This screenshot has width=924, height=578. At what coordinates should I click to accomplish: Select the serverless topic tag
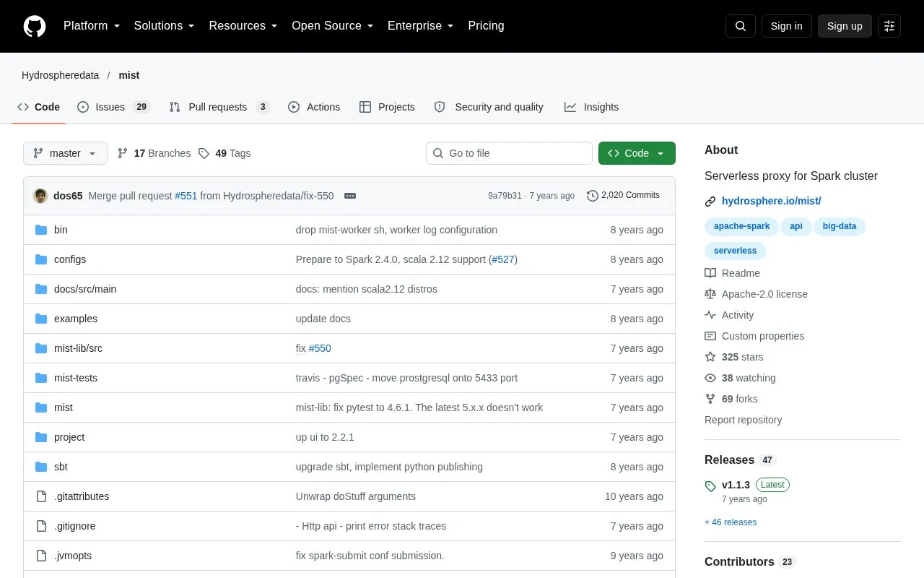click(x=735, y=251)
